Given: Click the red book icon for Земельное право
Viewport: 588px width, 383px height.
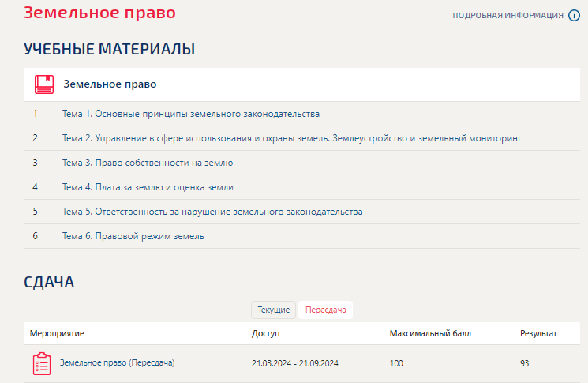Looking at the screenshot, I should pyautogui.click(x=43, y=84).
